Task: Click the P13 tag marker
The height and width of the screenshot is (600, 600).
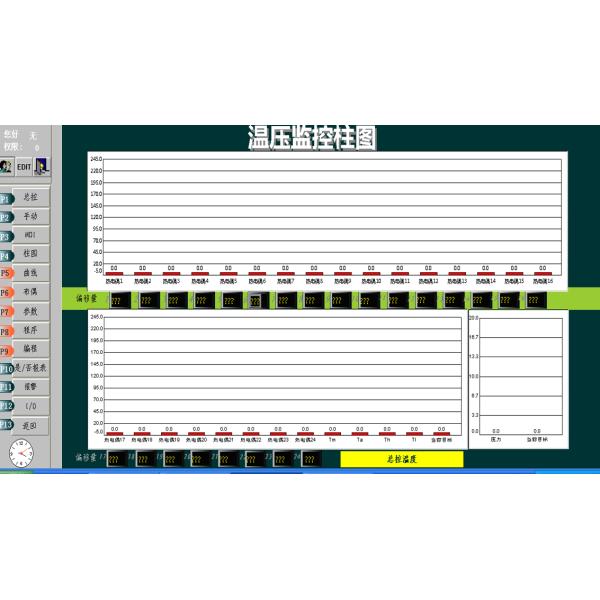Action: (x=6, y=425)
